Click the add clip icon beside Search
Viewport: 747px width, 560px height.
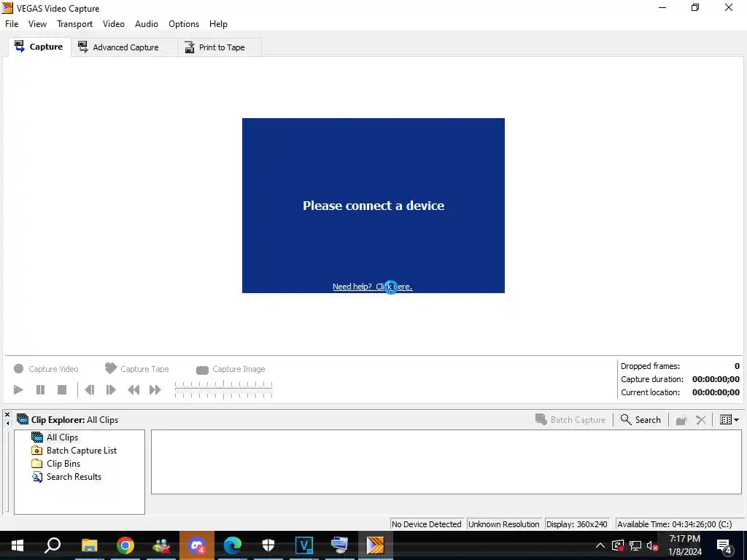[682, 420]
